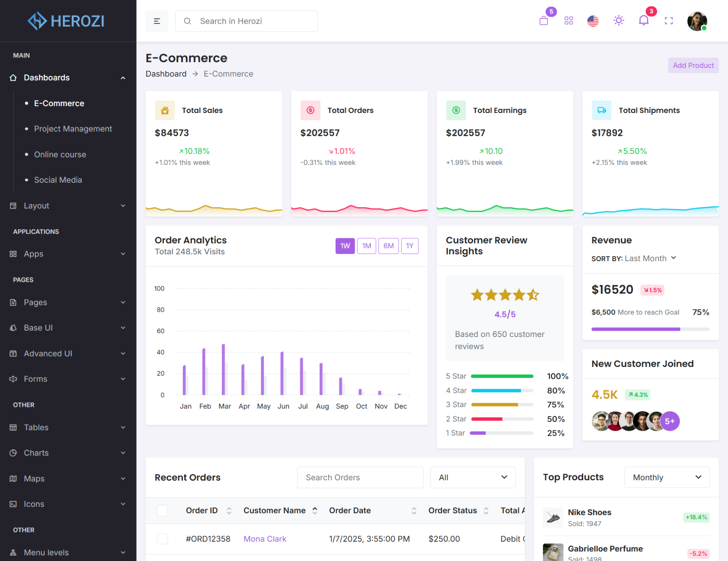728x561 pixels.
Task: Open the All orders filter dropdown
Action: (473, 478)
